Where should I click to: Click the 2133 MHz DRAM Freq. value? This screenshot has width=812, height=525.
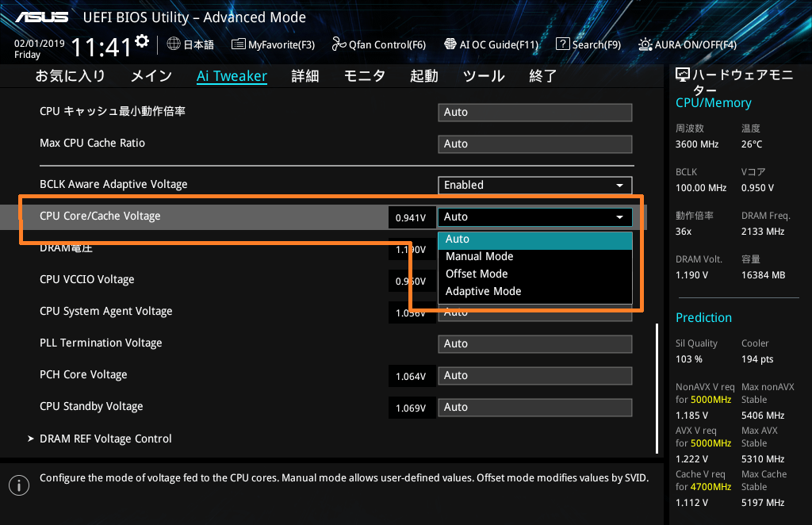click(x=763, y=232)
